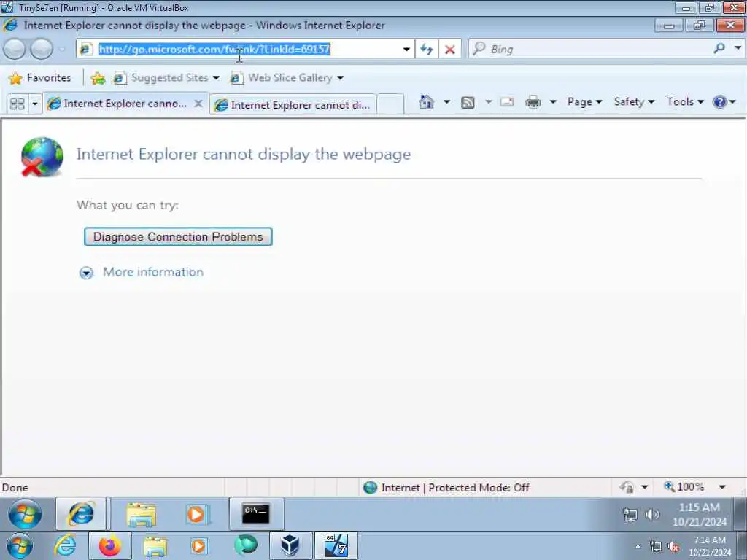The height and width of the screenshot is (560, 747).
Task: Expand More information section arrow
Action: tap(86, 273)
